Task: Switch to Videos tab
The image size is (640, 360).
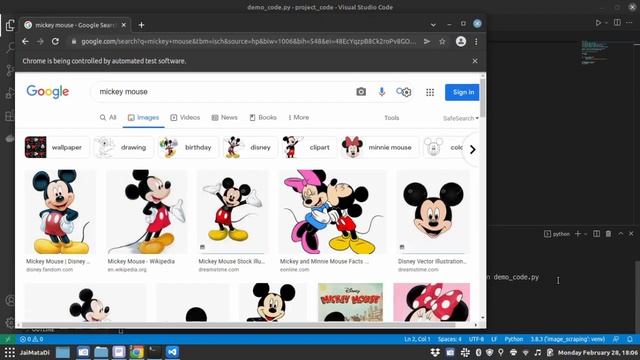Action: pos(185,118)
